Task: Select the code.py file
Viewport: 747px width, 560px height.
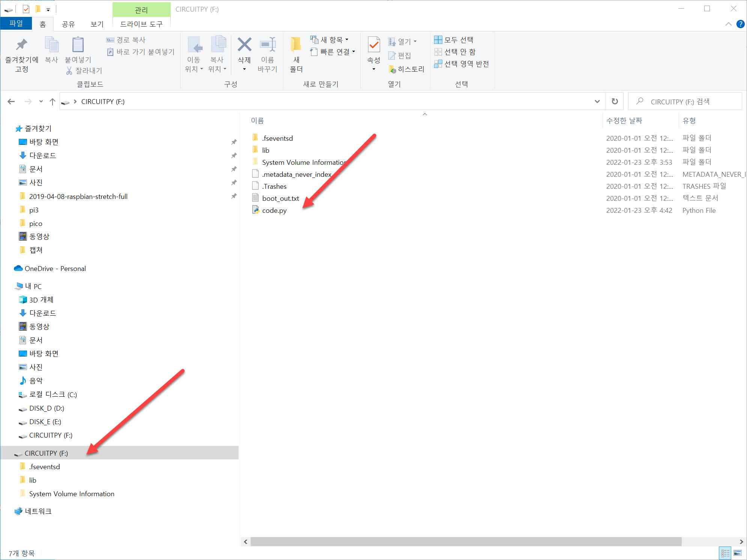Action: point(274,211)
